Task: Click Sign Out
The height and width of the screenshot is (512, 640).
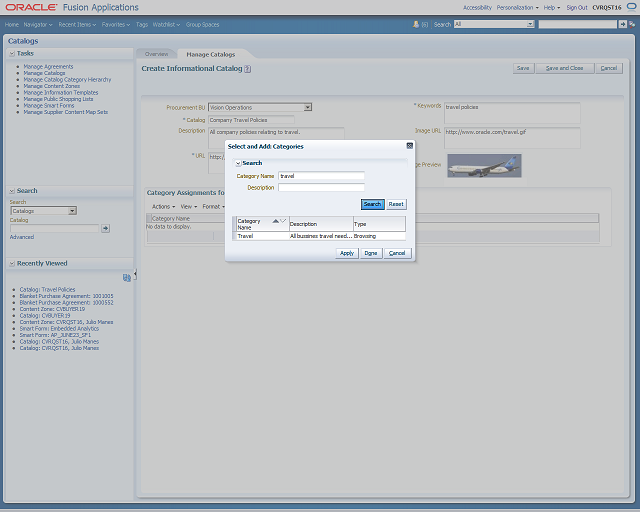Action: coord(577,7)
